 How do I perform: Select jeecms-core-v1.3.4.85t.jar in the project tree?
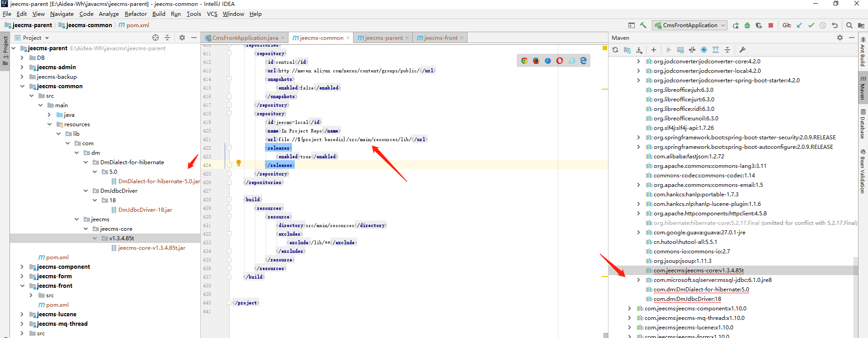(x=151, y=248)
